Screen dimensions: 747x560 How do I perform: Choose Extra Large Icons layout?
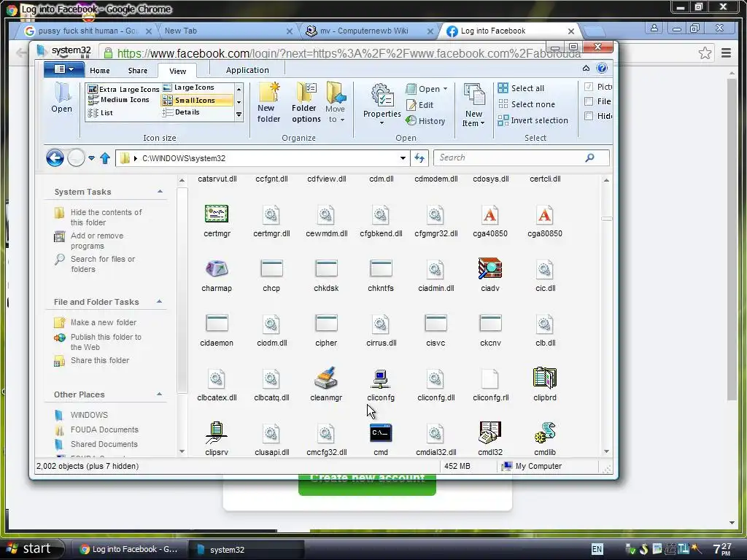tap(124, 89)
